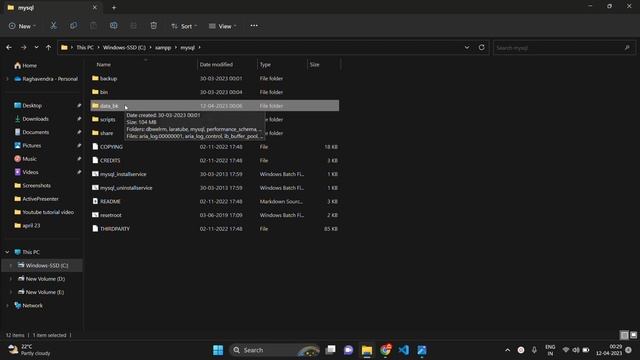Screen dimensions: 640x360
Task: Select the bin folder
Action: click(215, 92)
